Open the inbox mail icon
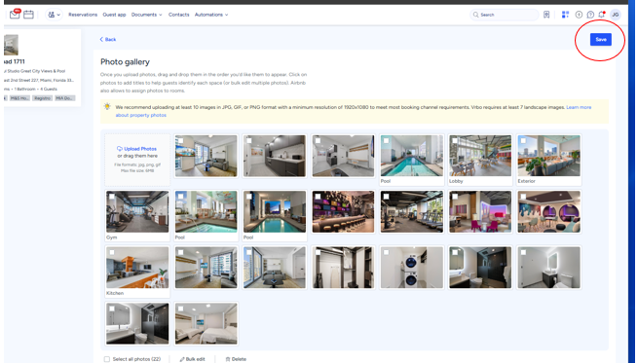Image resolution: width=638 pixels, height=364 pixels. click(x=15, y=15)
